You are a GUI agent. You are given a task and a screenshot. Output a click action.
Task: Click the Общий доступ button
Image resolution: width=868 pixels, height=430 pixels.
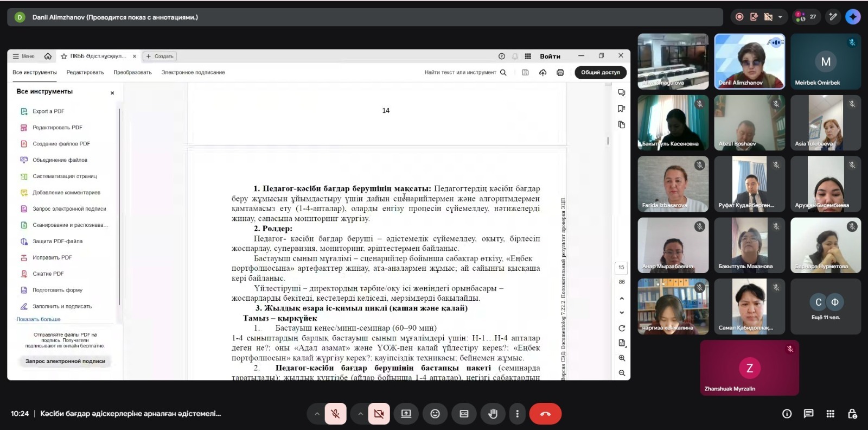pos(600,72)
